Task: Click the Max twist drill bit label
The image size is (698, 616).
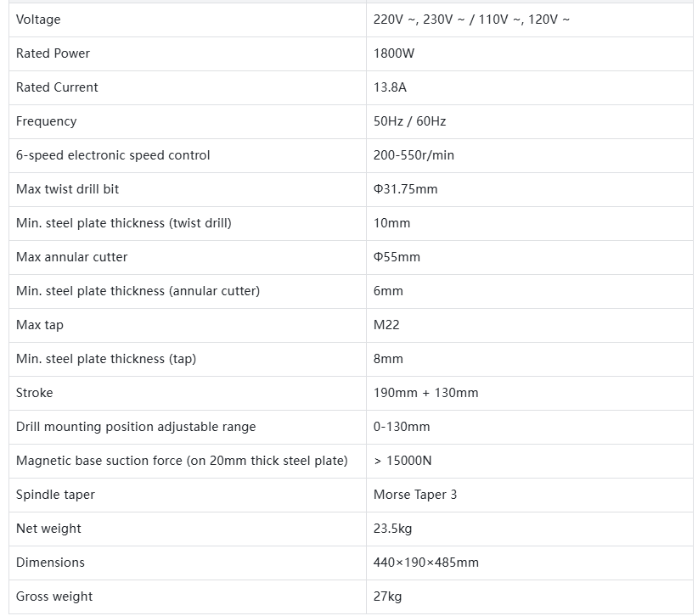Action: (68, 189)
